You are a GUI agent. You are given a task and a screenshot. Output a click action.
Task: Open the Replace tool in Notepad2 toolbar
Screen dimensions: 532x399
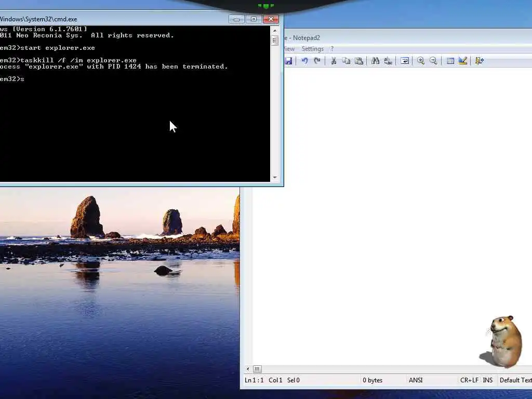click(388, 61)
